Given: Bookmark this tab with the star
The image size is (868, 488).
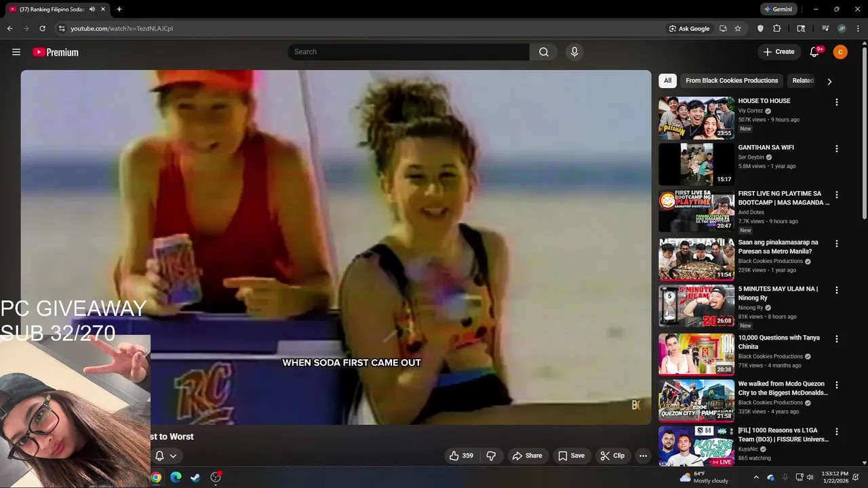Looking at the screenshot, I should pos(738,28).
